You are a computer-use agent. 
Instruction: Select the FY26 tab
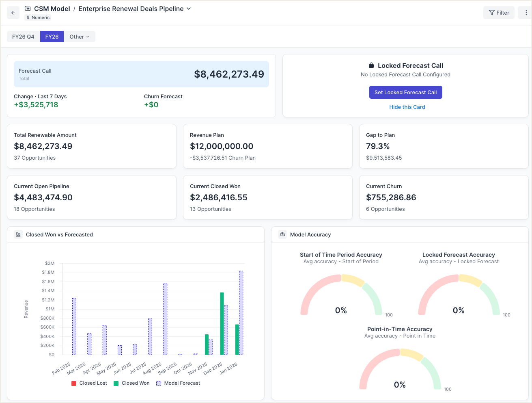[x=52, y=37]
